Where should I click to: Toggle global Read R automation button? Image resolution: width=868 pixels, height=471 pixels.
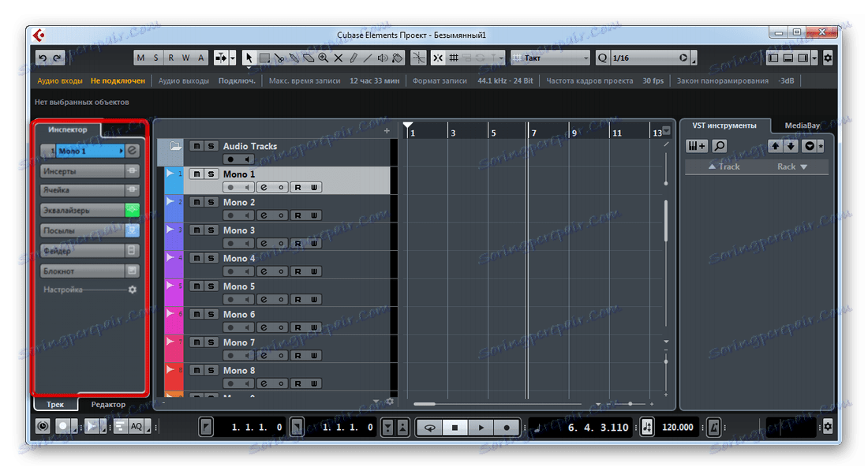coord(170,58)
